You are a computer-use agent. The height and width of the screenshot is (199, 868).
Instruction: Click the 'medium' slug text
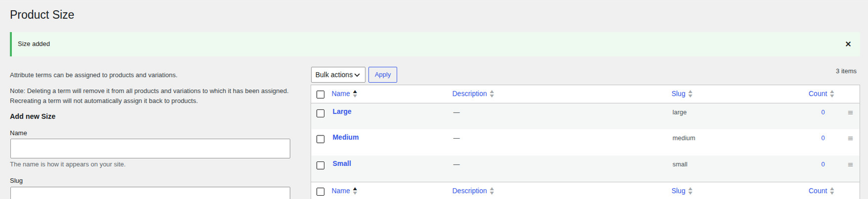(684, 138)
